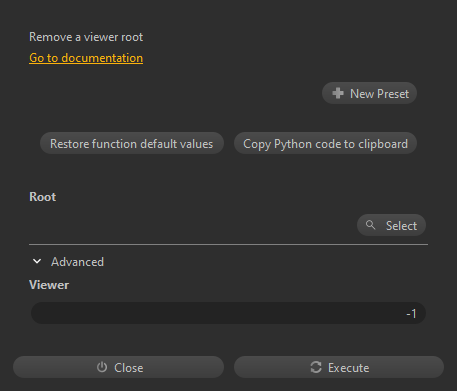Screen dimensions: 457x391
Task: Click the Viewer parameter label
Action: click(x=49, y=285)
